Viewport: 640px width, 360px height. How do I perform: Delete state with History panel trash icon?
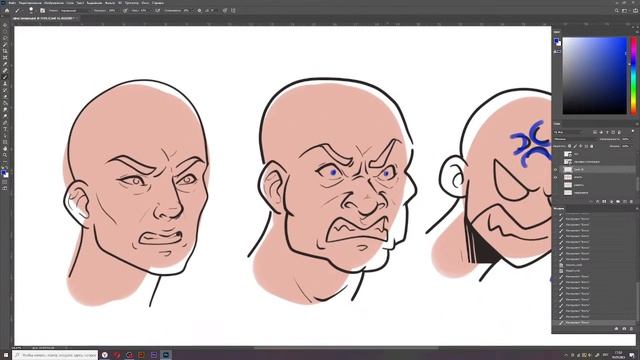pyautogui.click(x=631, y=329)
